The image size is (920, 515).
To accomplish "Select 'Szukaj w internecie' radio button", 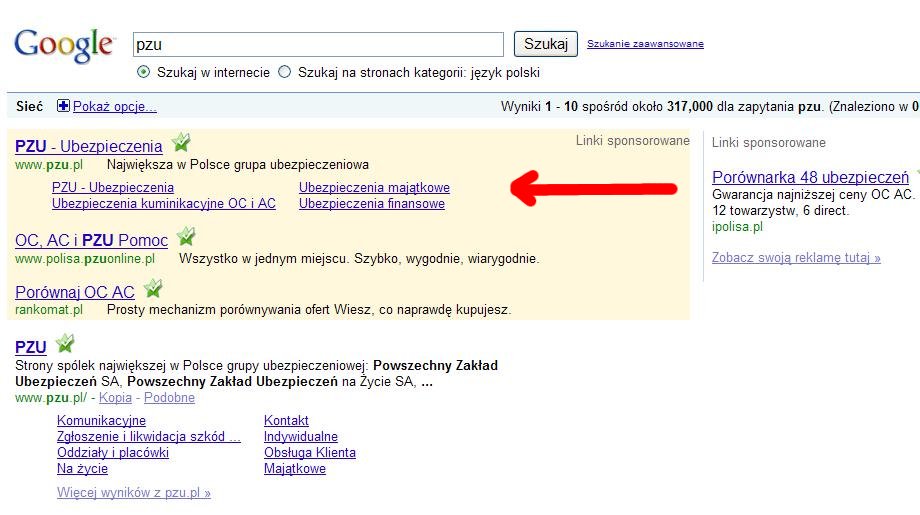I will (x=143, y=72).
